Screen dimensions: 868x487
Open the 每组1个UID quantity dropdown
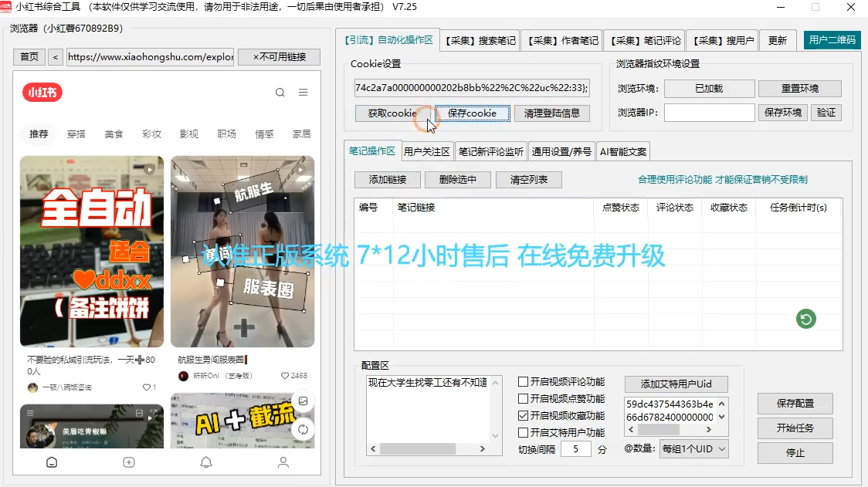[x=694, y=449]
